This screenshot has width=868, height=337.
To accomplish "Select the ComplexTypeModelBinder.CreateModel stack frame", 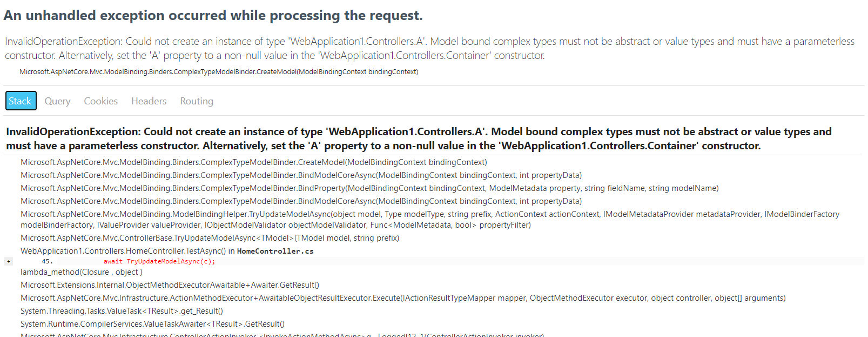I will pos(253,162).
